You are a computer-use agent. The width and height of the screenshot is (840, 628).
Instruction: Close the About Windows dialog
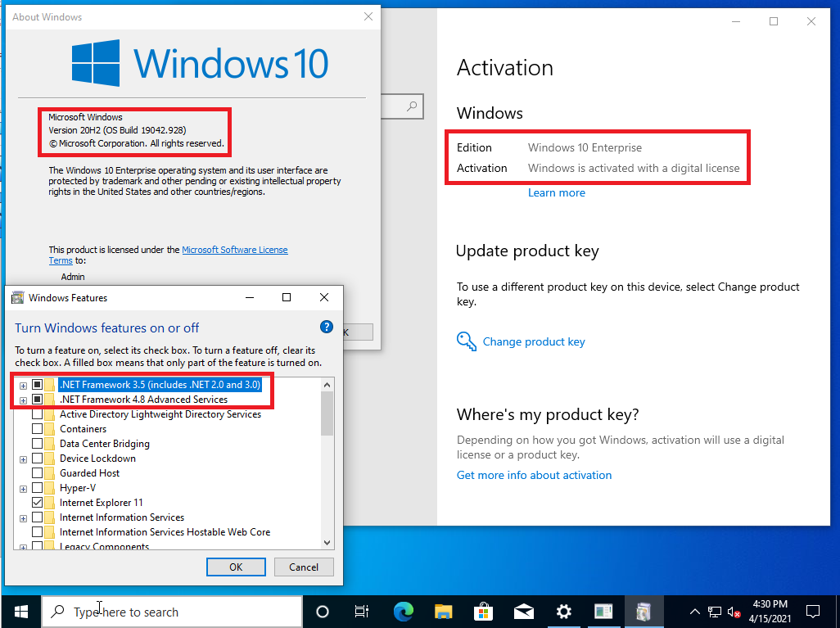tap(368, 16)
